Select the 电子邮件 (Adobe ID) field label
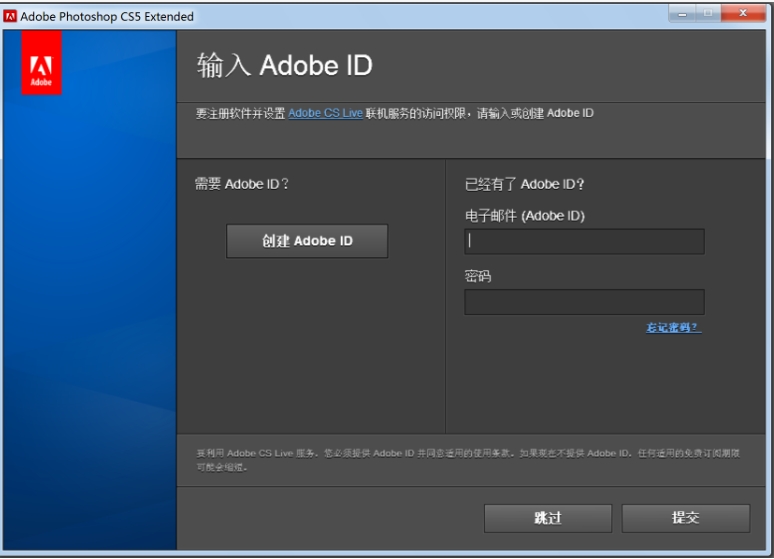 click(524, 215)
